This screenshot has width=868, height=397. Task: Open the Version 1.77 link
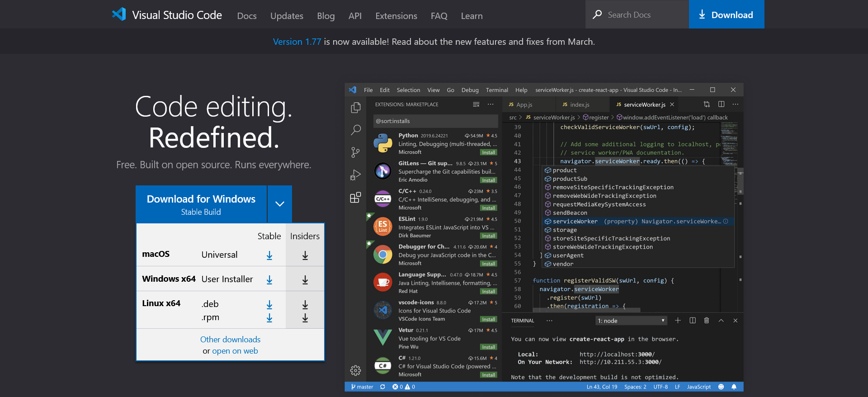coord(297,42)
